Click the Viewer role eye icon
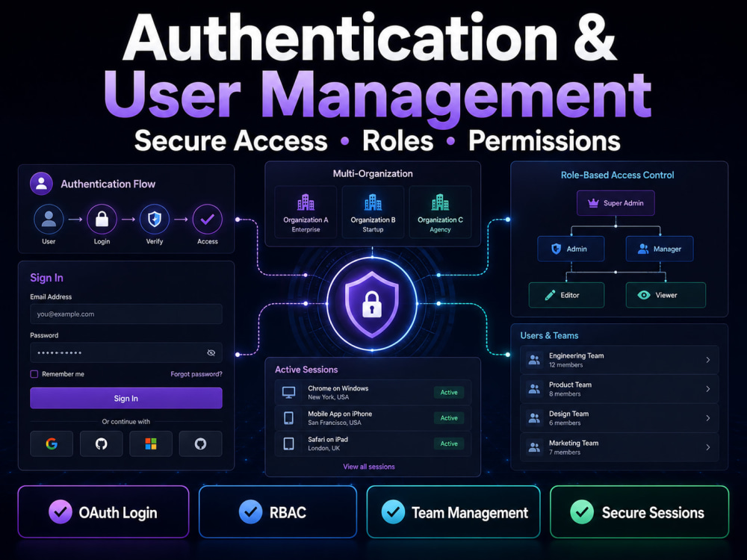747x560 pixels. [644, 295]
